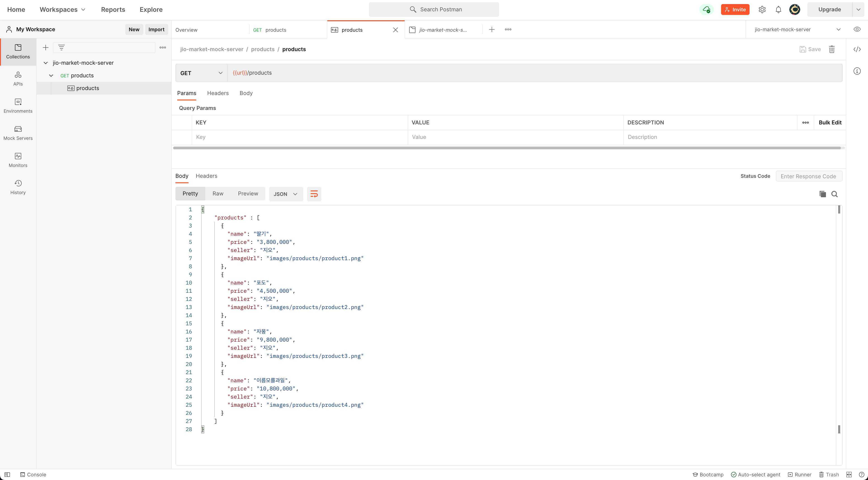Create new collection with plus icon
The height and width of the screenshot is (480, 868).
coord(46,48)
